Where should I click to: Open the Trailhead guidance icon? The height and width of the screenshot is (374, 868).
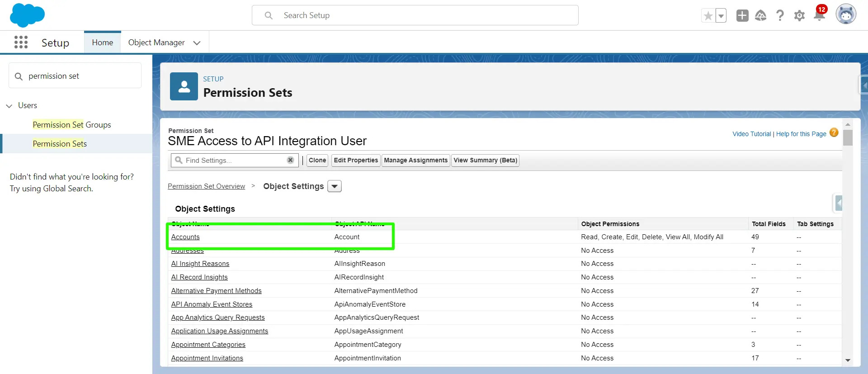(x=761, y=16)
